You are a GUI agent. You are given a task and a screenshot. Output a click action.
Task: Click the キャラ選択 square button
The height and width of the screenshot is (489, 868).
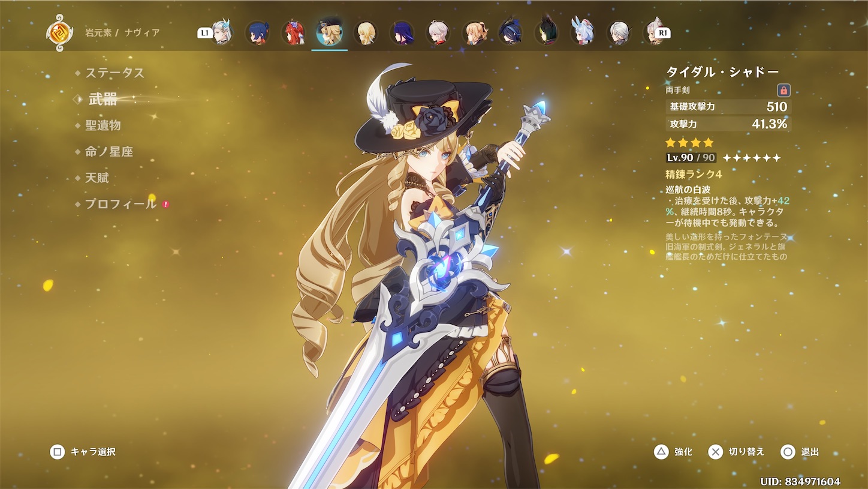83,452
